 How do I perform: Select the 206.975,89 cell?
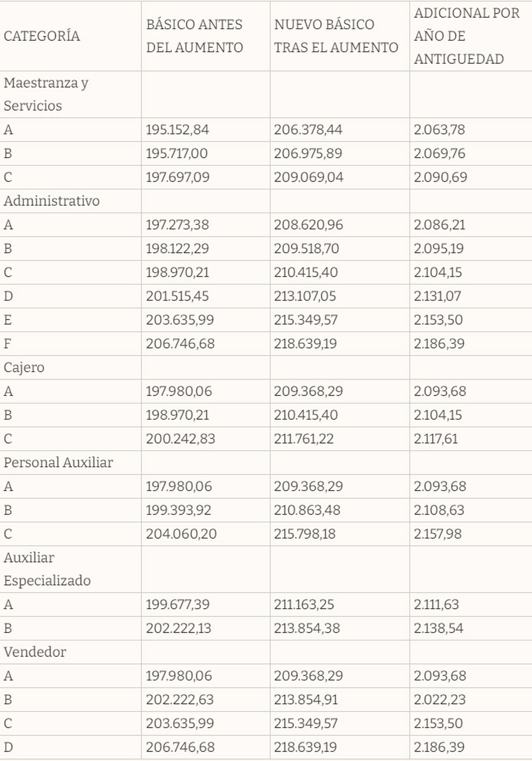point(308,154)
